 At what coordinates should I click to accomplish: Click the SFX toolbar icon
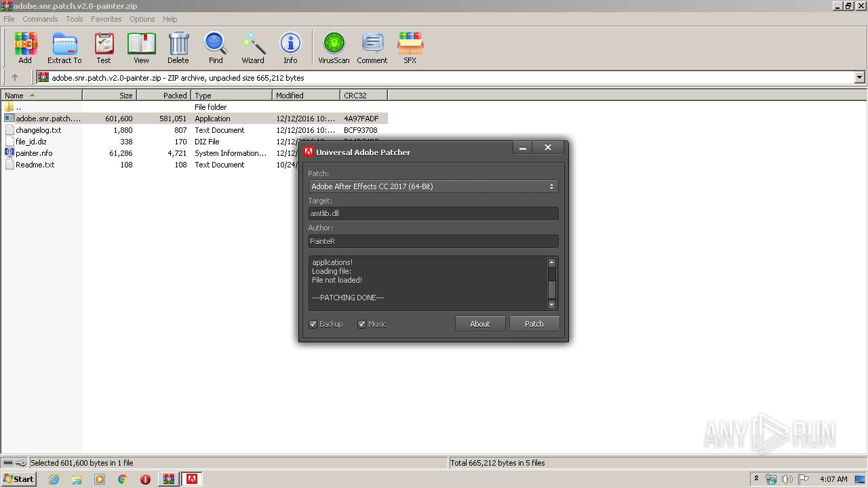(410, 47)
